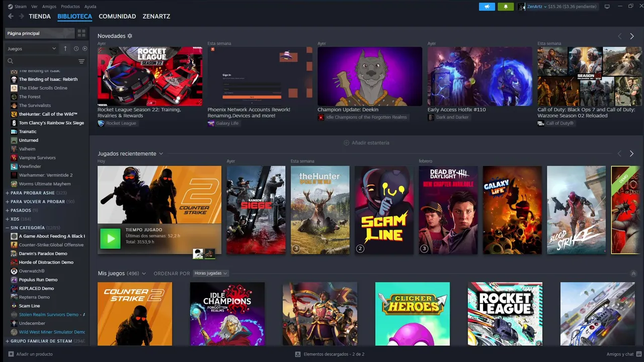Click the Añadir un producto plus icon
Screen dimensions: 644x362
(x=11, y=354)
